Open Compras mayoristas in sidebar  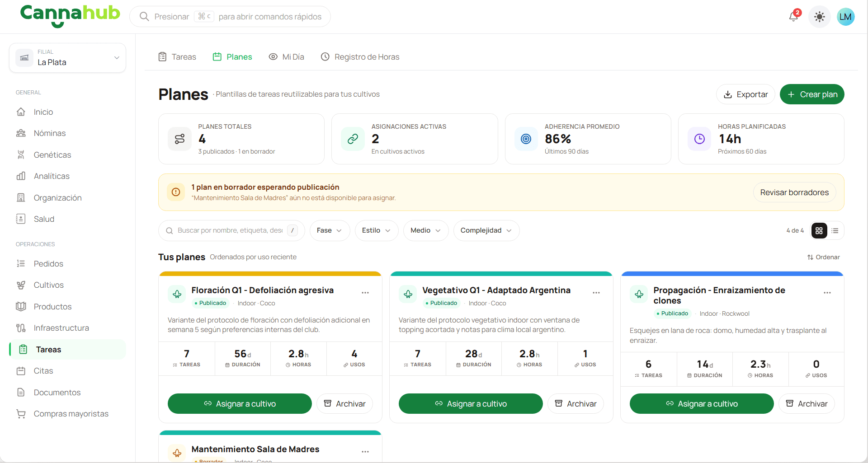click(x=67, y=414)
